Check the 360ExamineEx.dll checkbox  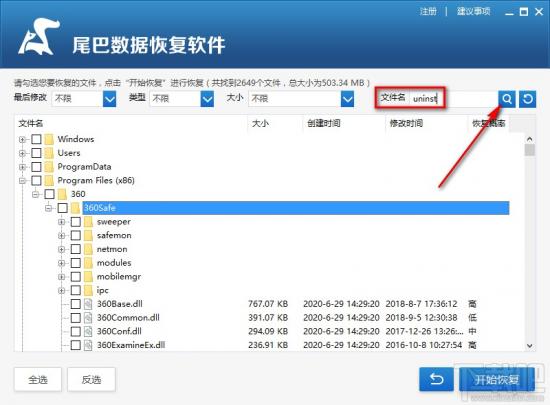coord(76,345)
